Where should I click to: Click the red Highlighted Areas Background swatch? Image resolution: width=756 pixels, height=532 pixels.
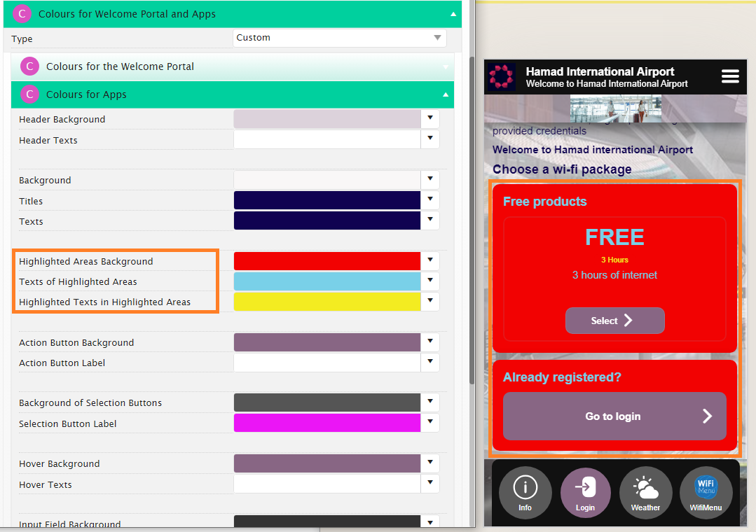pyautogui.click(x=327, y=260)
